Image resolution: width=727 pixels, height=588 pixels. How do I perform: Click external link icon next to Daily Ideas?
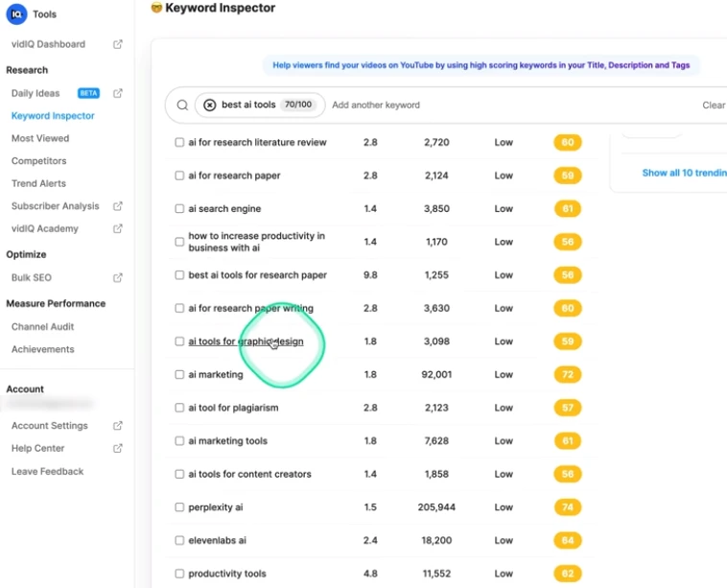118,93
